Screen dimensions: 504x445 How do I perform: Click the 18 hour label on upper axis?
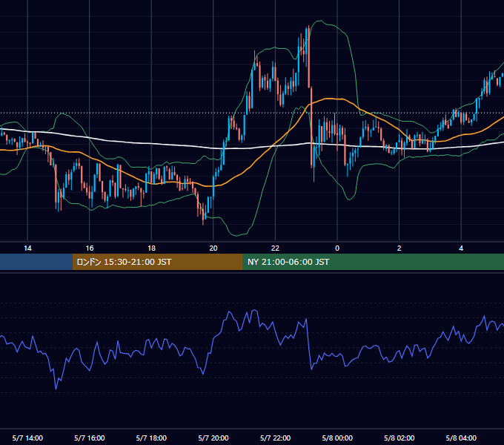(x=151, y=248)
